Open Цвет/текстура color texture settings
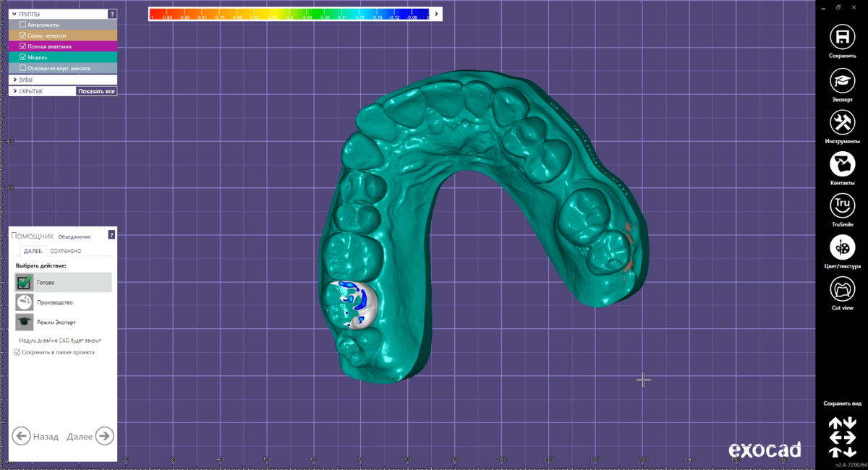Viewport: 868px width, 470px height. 842,248
